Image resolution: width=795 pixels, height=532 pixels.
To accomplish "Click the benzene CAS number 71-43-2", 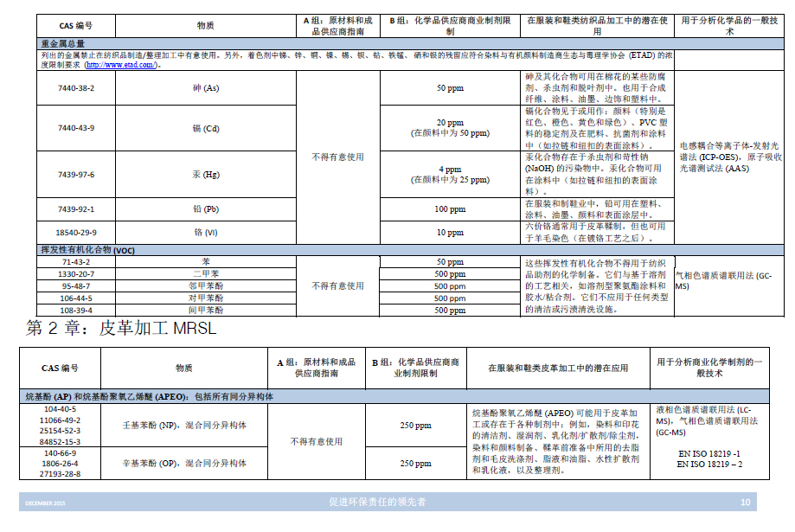I will [x=76, y=261].
